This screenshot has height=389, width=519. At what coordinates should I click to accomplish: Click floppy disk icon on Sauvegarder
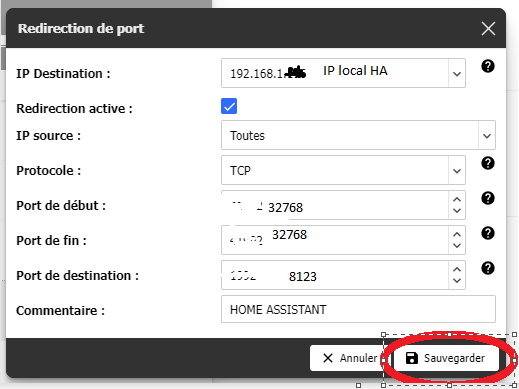click(x=412, y=358)
